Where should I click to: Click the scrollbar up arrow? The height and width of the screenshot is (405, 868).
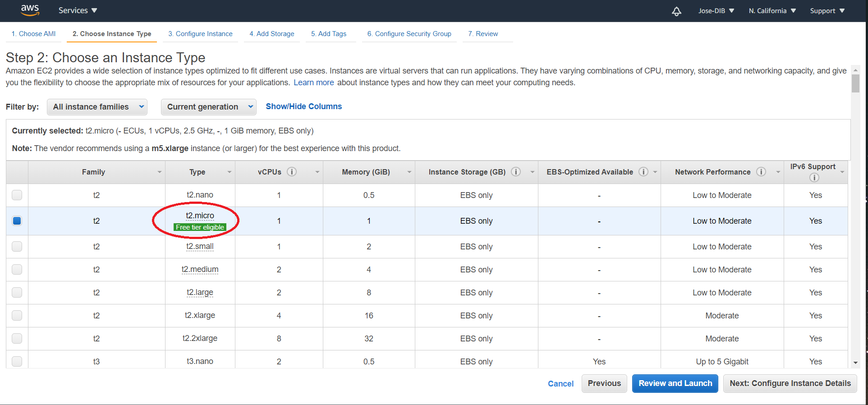click(x=855, y=70)
